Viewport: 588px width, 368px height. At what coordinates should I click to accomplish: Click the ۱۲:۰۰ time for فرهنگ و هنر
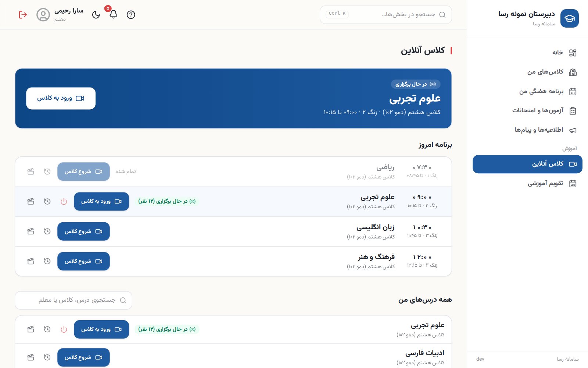422,257
